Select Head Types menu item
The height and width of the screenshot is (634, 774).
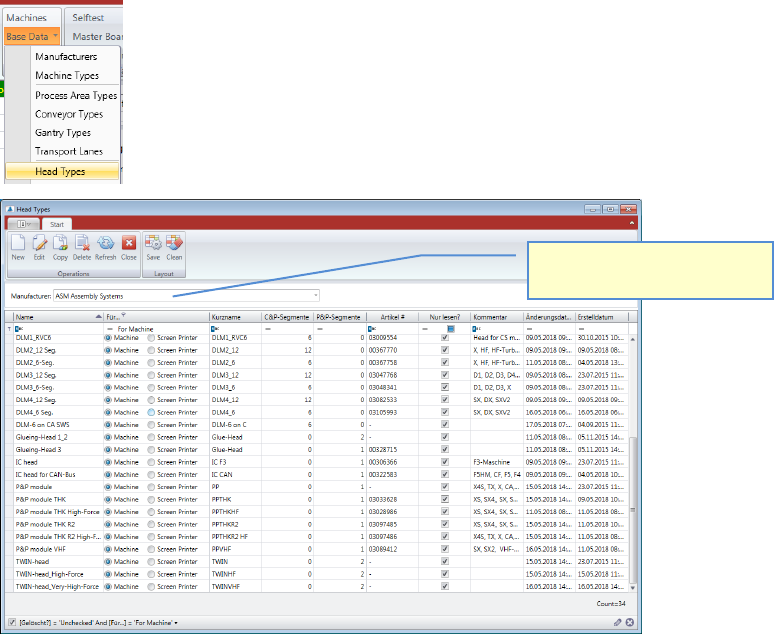pyautogui.click(x=62, y=171)
